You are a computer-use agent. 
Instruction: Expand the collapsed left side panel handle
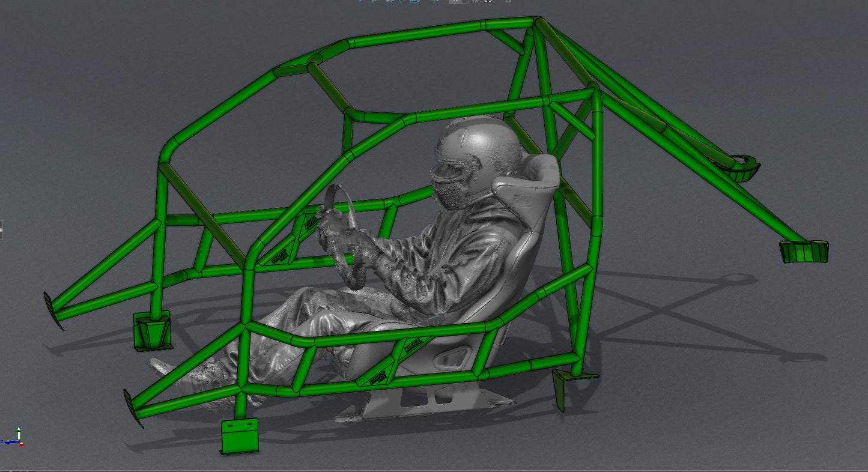point(1,230)
